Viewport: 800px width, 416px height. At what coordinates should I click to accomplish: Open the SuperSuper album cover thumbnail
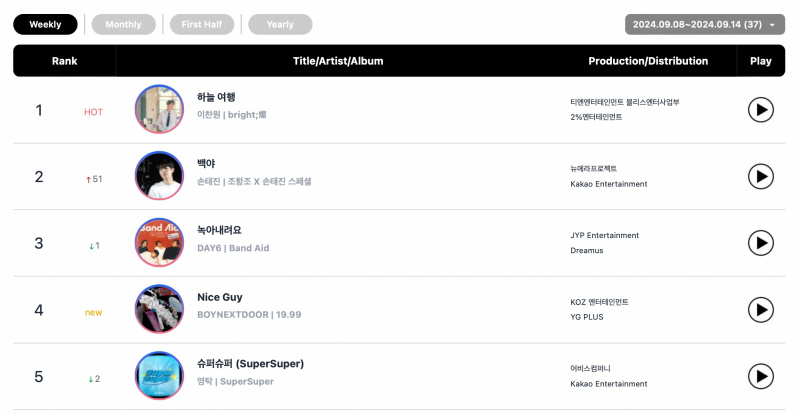[159, 376]
